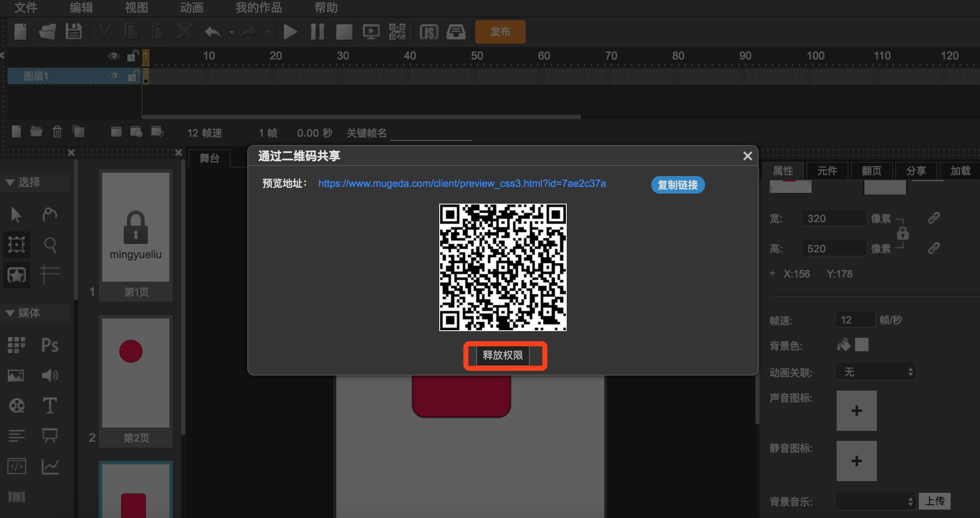The image size is (980, 518).
Task: Open the undo history dropdown arrow
Action: point(231,32)
